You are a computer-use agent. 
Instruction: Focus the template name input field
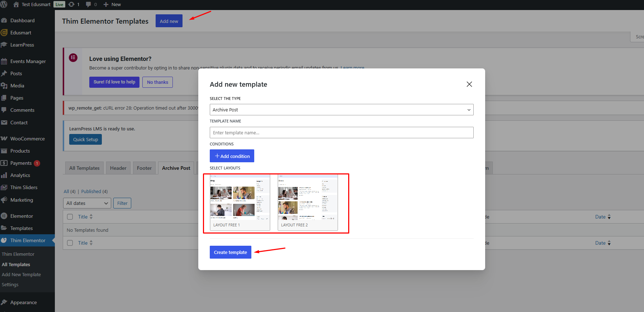(x=341, y=133)
